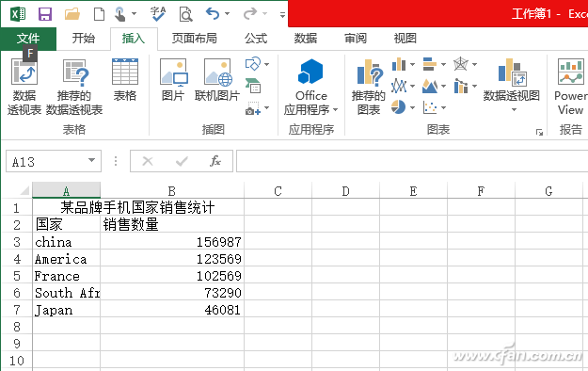Insert online pictures (联机图片)

pyautogui.click(x=217, y=80)
